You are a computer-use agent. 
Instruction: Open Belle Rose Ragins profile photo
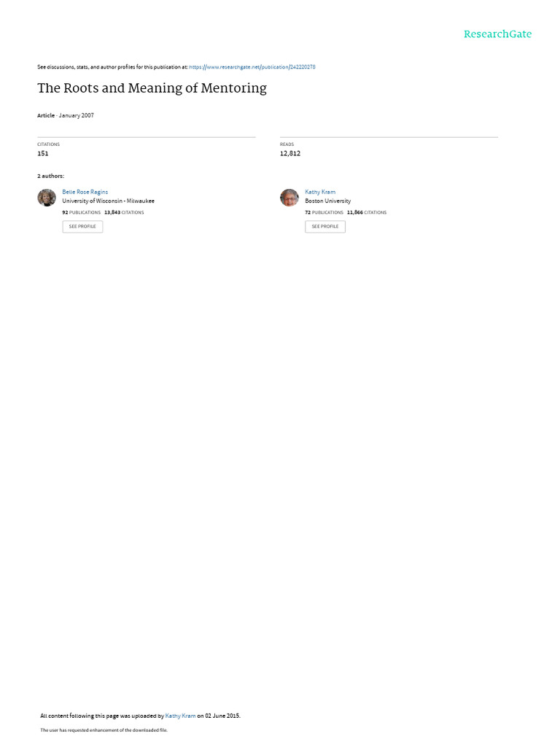pyautogui.click(x=47, y=198)
